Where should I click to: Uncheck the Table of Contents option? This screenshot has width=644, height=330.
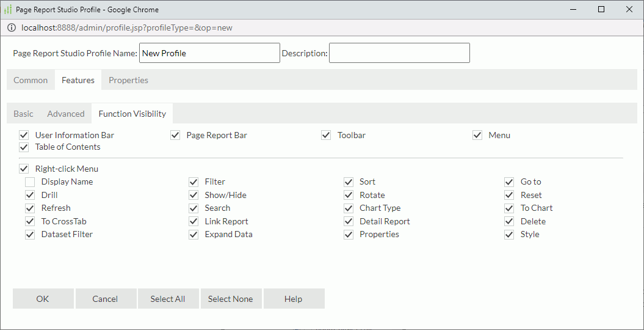pos(24,147)
